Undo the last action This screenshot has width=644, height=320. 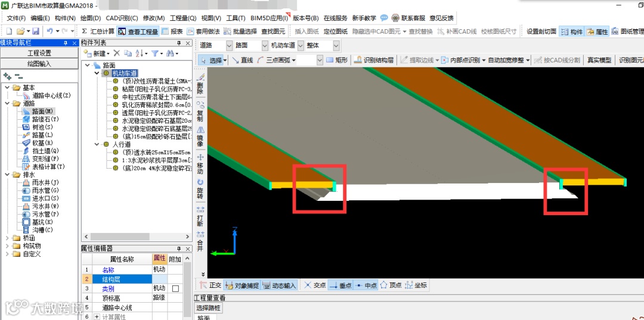(49, 31)
